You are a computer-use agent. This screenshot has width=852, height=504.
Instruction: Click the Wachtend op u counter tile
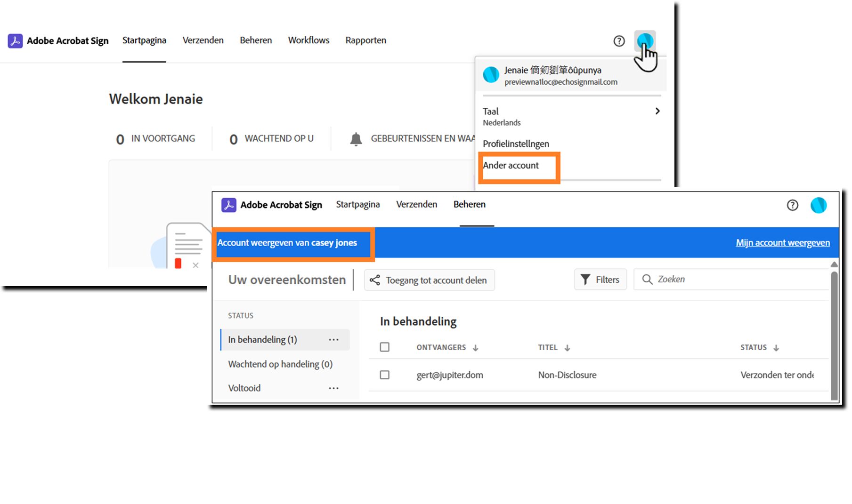(x=271, y=139)
